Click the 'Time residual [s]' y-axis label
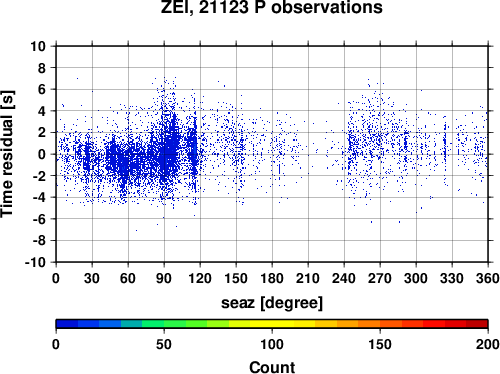This screenshot has height=374, width=500. click(7, 154)
